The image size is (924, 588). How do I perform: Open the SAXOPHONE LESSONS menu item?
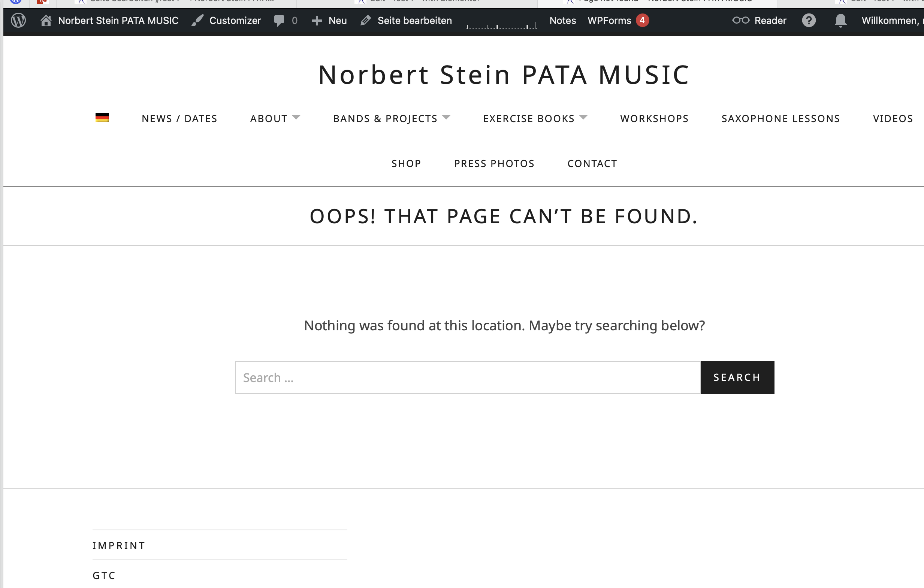(x=780, y=118)
